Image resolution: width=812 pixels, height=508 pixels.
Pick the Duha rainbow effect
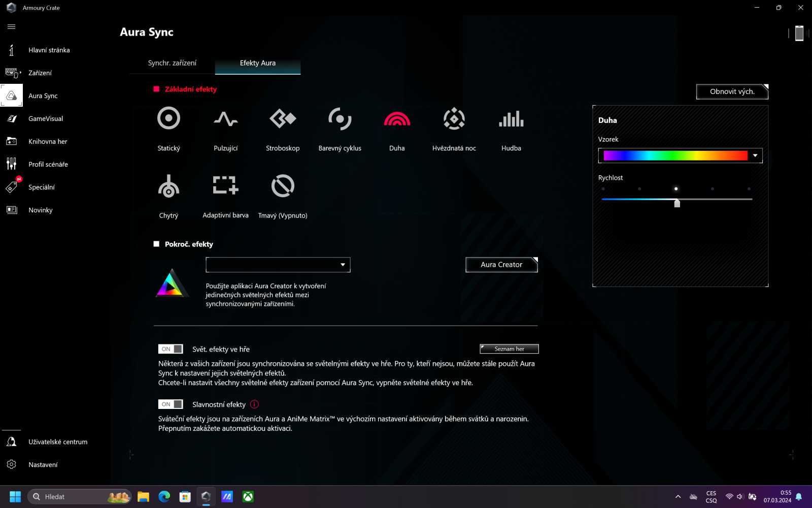(x=397, y=119)
